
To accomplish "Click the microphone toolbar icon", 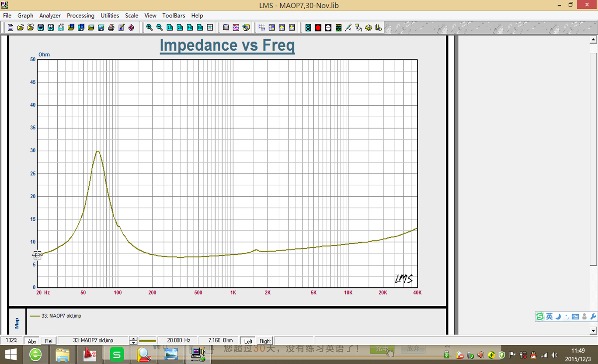I will click(x=348, y=28).
